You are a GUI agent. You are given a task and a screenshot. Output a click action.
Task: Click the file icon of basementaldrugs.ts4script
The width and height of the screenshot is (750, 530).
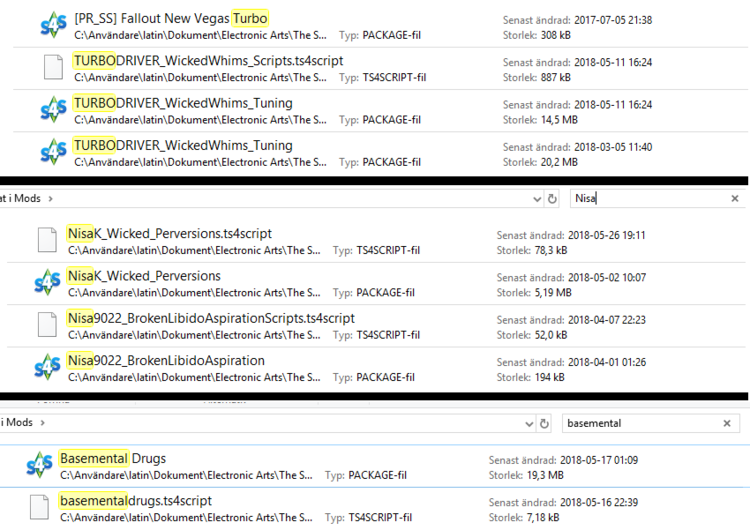[39, 508]
